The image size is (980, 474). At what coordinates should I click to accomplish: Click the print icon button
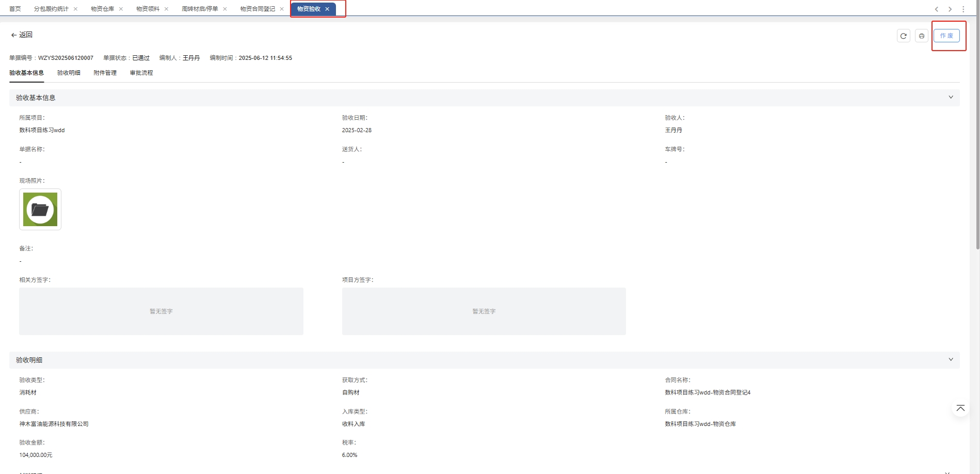[x=921, y=36]
